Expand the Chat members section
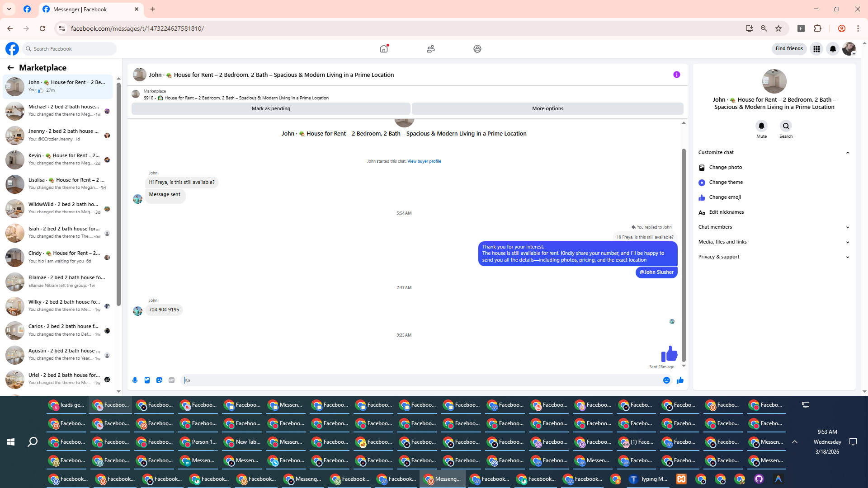Image resolution: width=868 pixels, height=488 pixels. (x=847, y=227)
